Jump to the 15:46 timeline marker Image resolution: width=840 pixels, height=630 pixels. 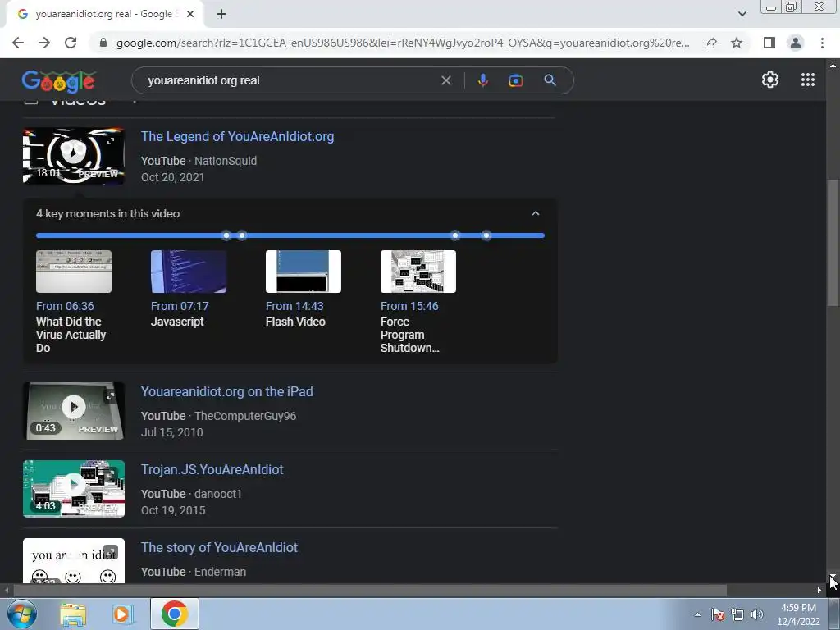(486, 235)
